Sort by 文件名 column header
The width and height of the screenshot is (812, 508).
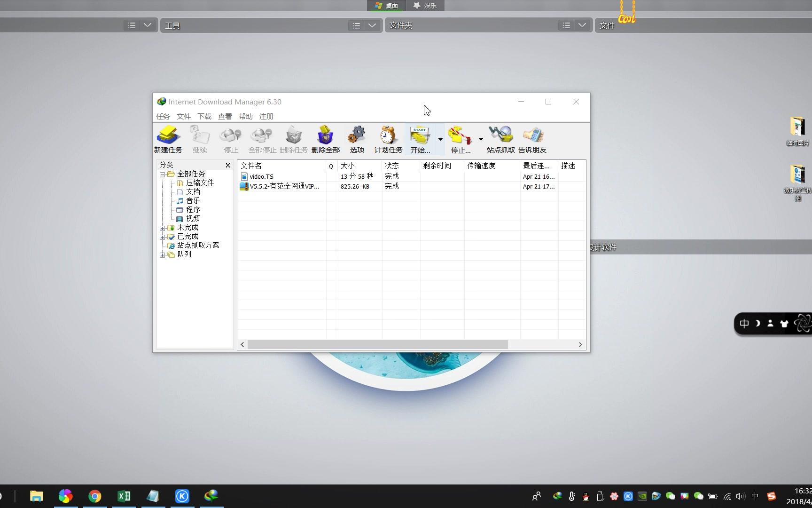[281, 166]
